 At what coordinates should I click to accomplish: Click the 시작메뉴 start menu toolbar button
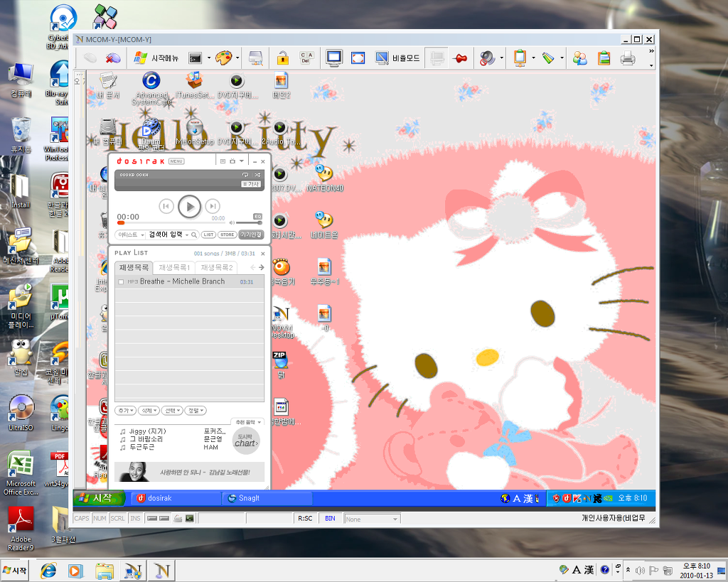(156, 58)
